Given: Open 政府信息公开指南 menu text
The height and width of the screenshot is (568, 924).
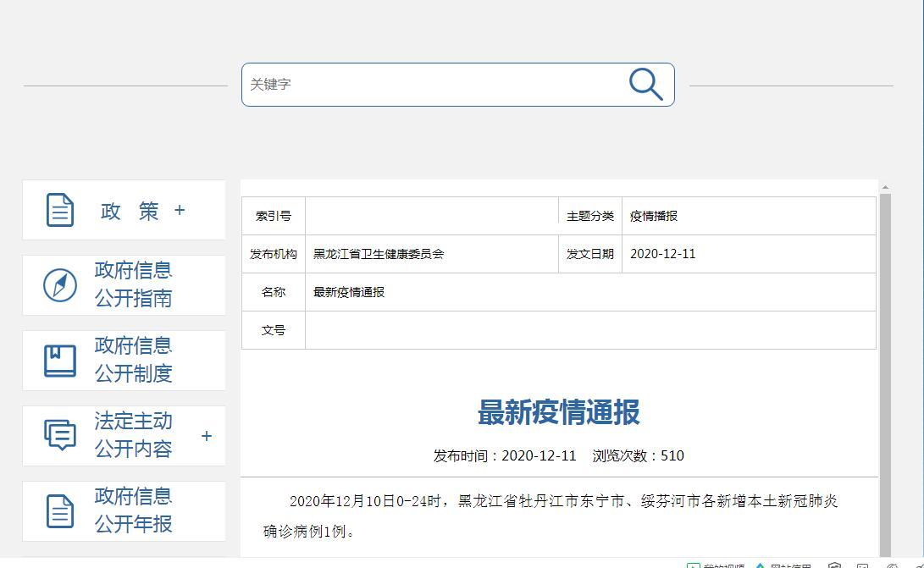Looking at the screenshot, I should pyautogui.click(x=134, y=284).
